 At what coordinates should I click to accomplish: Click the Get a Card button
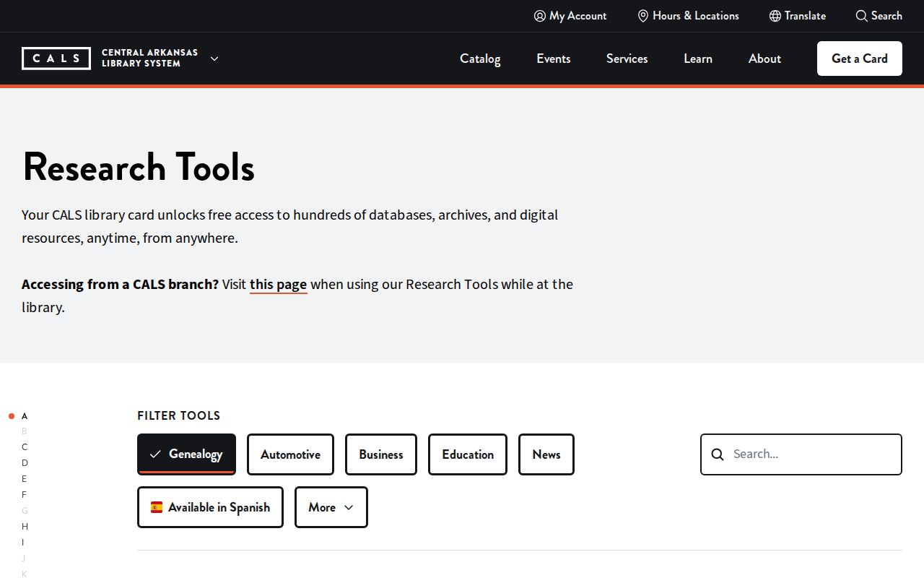click(x=860, y=59)
